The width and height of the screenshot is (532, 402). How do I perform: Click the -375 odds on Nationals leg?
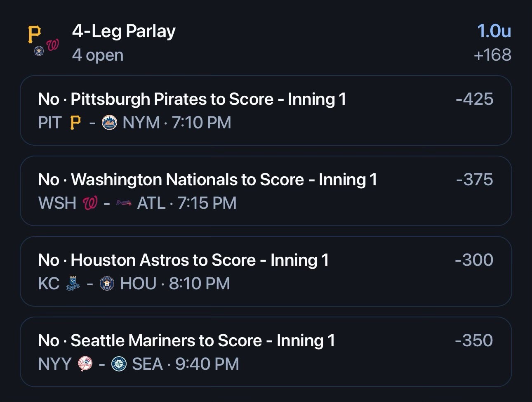[x=474, y=180]
